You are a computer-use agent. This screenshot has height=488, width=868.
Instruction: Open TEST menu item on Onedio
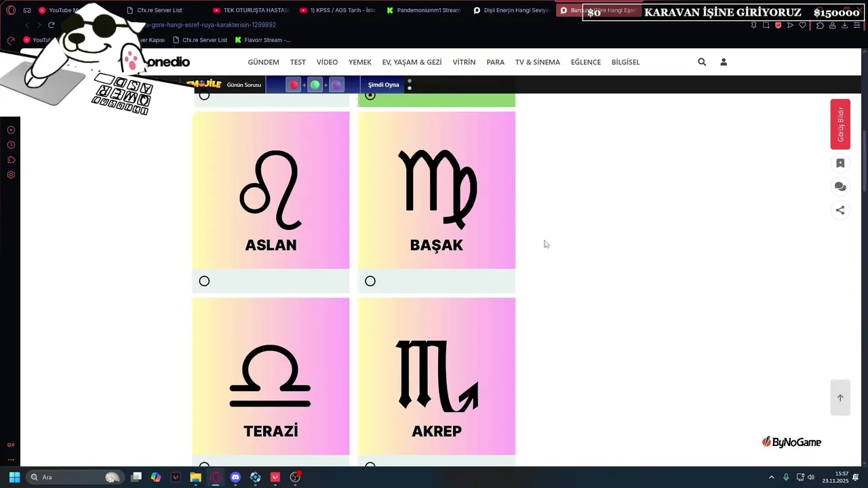pos(298,62)
